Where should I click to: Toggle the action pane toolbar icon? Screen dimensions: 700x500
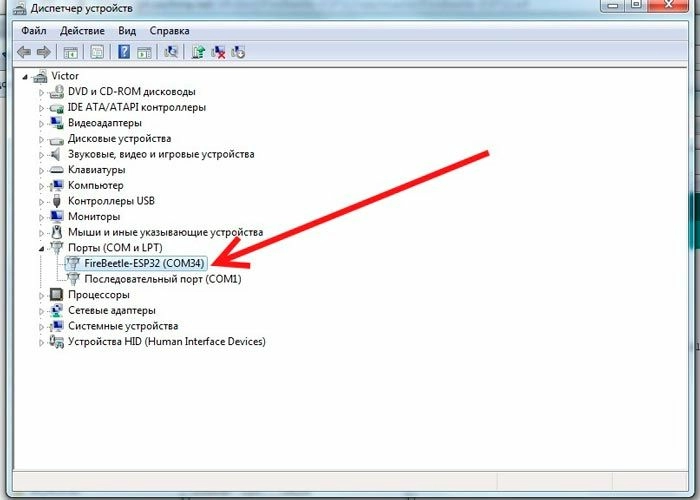144,51
